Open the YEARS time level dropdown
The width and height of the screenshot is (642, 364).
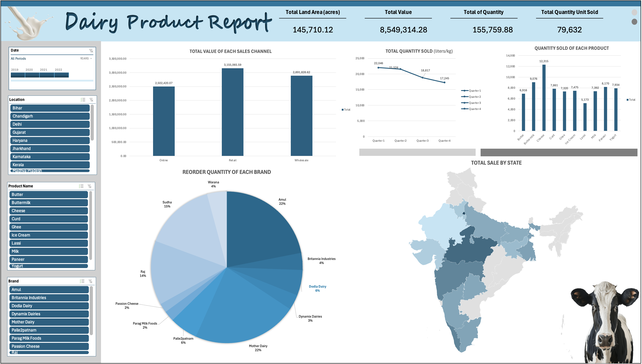tap(86, 59)
